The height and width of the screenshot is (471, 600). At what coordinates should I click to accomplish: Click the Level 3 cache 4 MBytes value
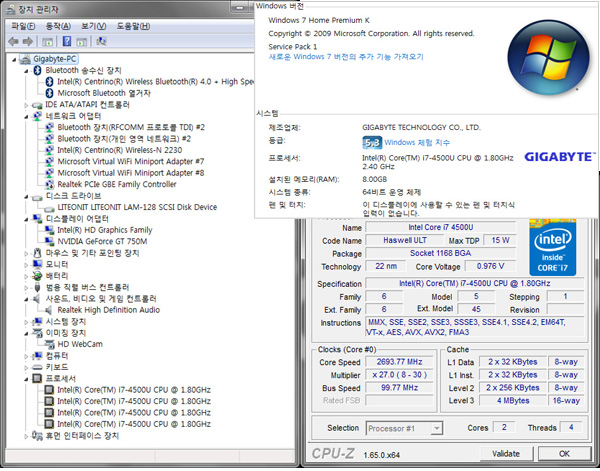[x=513, y=401]
